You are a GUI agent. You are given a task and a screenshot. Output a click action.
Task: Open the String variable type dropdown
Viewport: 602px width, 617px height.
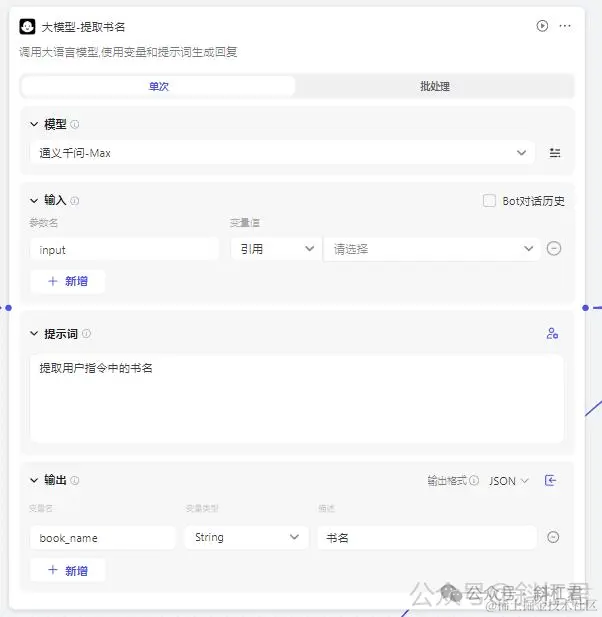[247, 537]
